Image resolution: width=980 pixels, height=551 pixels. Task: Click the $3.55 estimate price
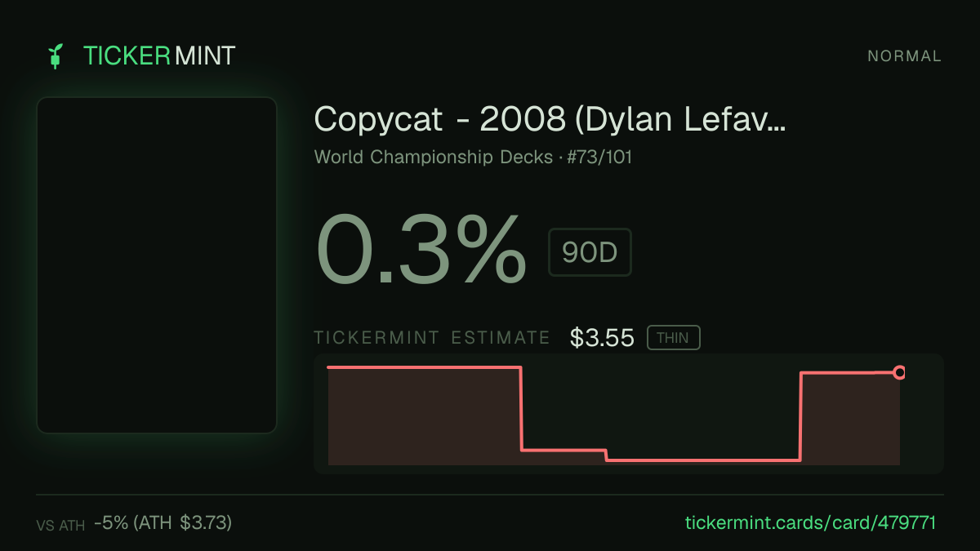602,338
